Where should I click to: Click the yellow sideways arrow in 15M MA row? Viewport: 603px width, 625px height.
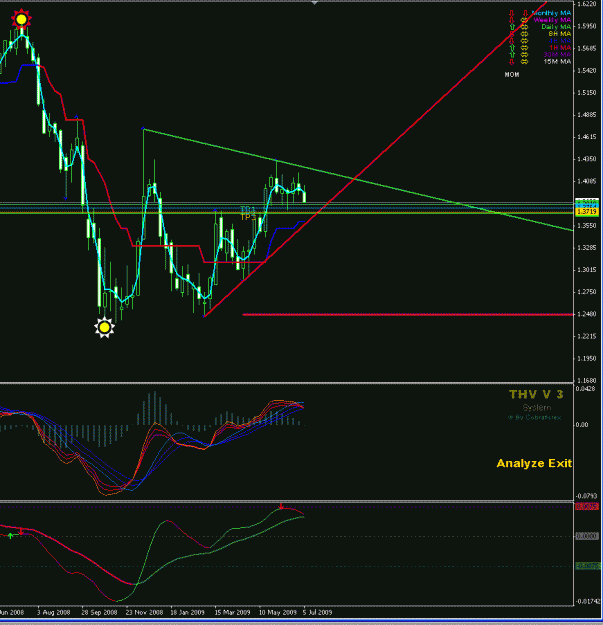[524, 61]
